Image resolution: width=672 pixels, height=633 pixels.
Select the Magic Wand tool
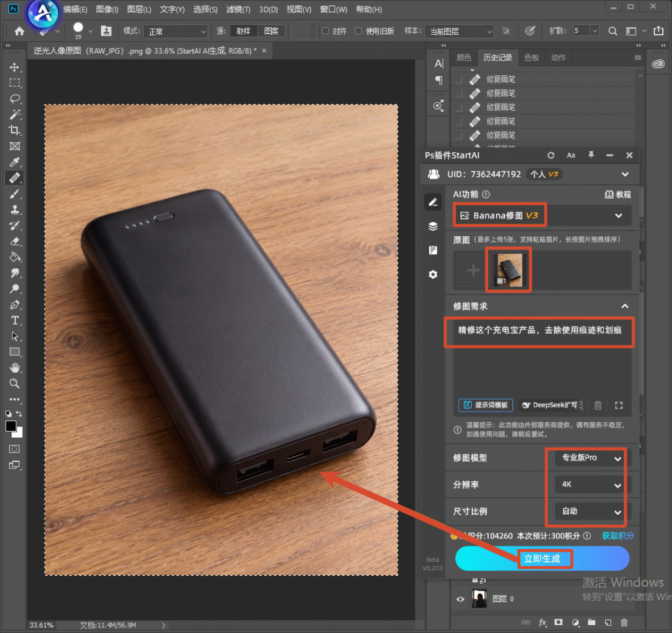point(14,114)
